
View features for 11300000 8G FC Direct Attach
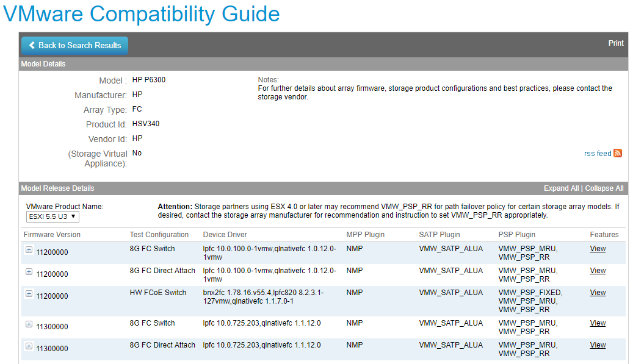598,345
